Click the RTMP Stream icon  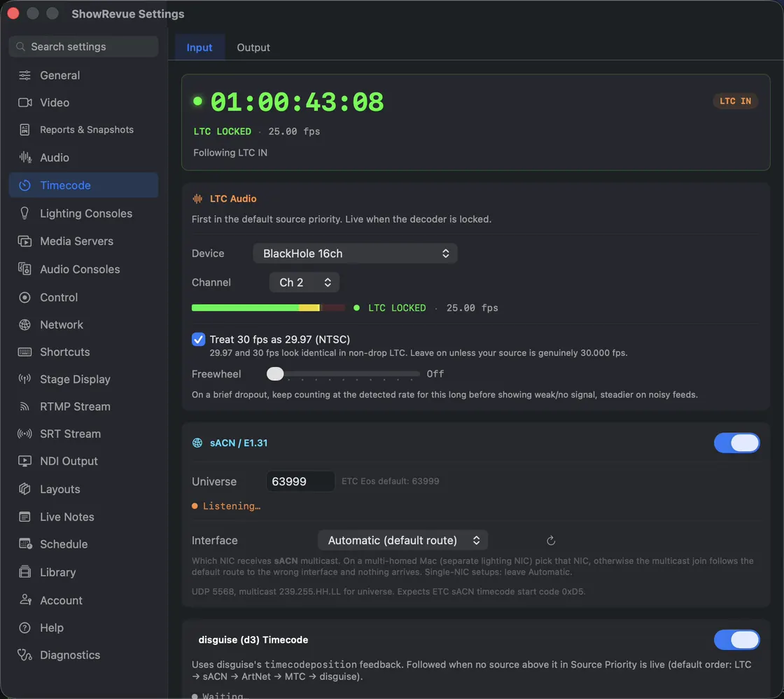[x=24, y=407]
